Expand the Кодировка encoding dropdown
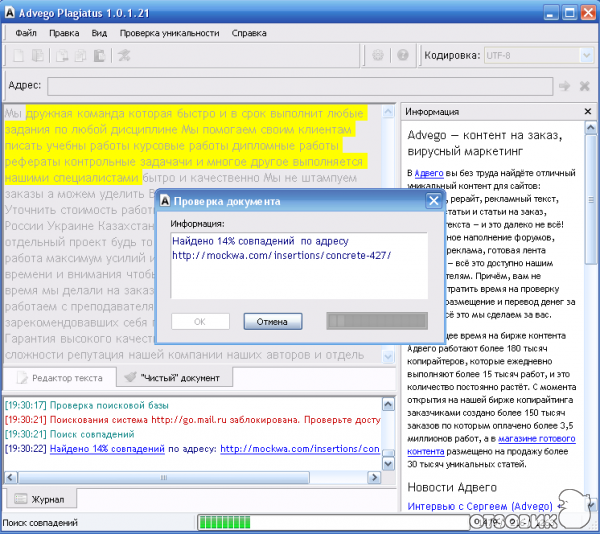The width and height of the screenshot is (600, 534). point(586,55)
